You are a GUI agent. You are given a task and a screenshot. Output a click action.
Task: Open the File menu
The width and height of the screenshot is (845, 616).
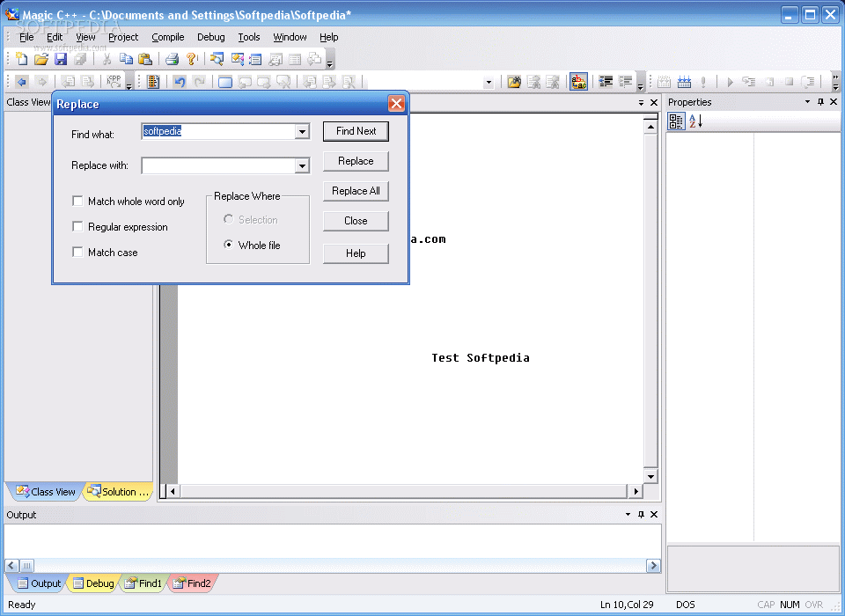26,37
